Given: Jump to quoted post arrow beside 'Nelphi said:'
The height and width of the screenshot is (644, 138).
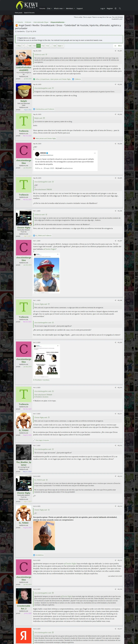Looking at the screenshot, I should [44, 118].
